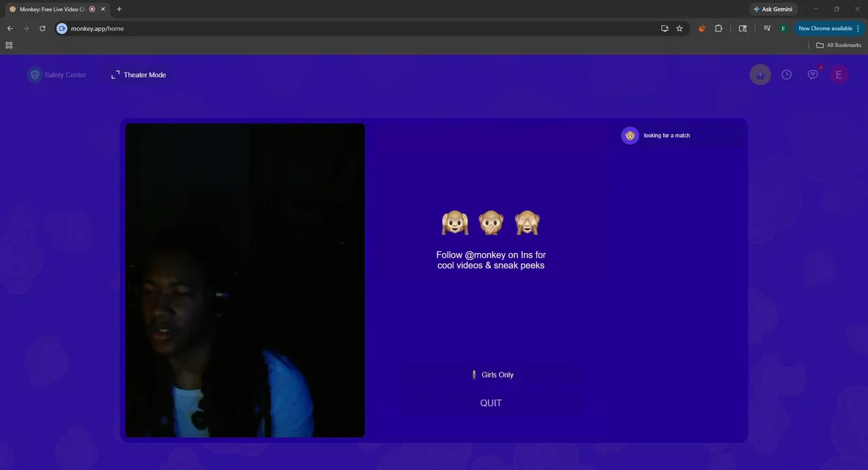Open the profile avatar E on Monkey
Viewport: 868px width, 470px height.
click(839, 74)
